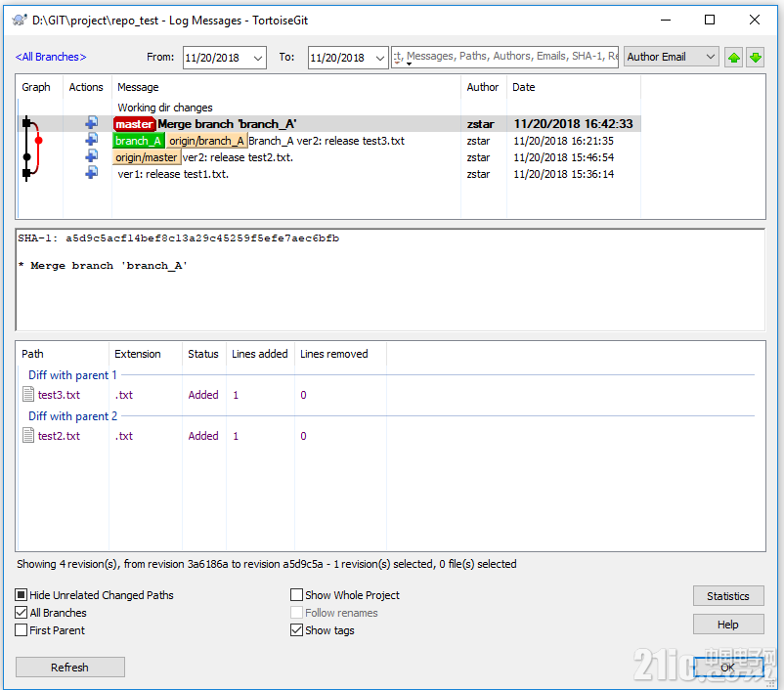Uncheck the All Branches checkbox

coord(21,613)
